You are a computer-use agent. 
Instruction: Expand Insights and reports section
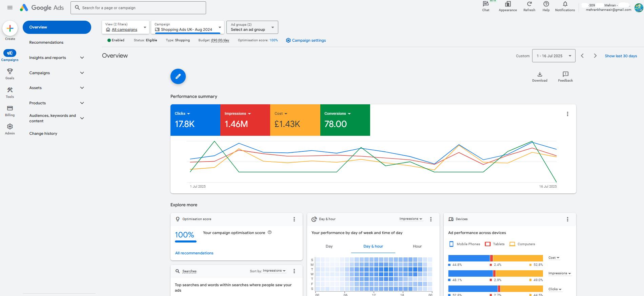click(x=57, y=58)
